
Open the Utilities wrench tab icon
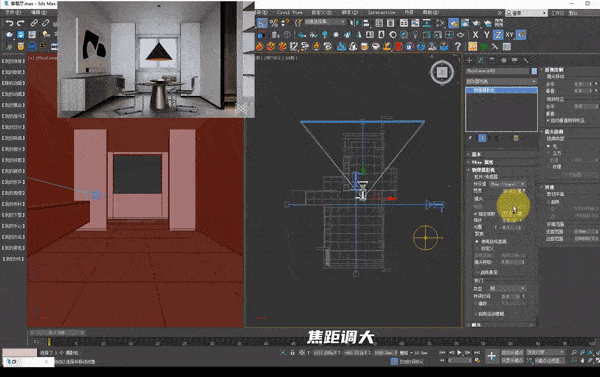[527, 60]
